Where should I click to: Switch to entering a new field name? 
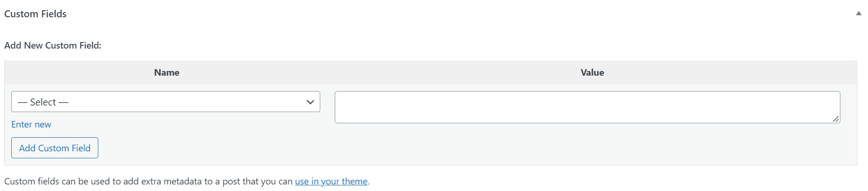[x=31, y=125]
